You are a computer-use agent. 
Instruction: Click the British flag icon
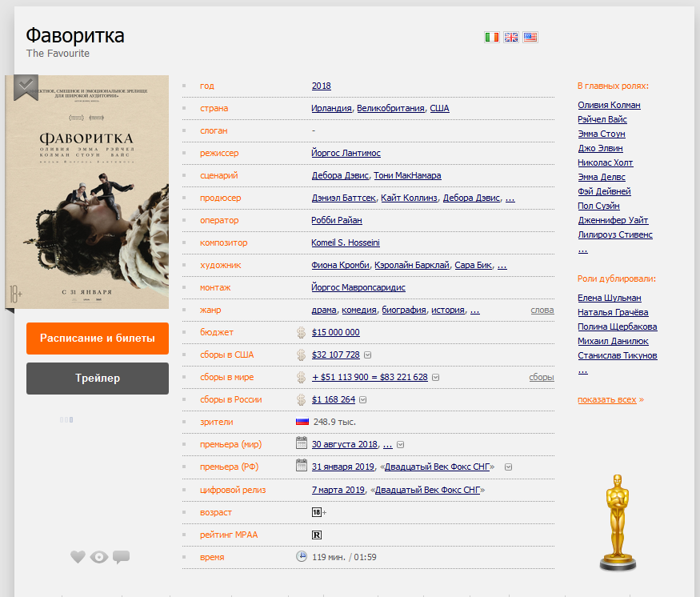[x=510, y=37]
